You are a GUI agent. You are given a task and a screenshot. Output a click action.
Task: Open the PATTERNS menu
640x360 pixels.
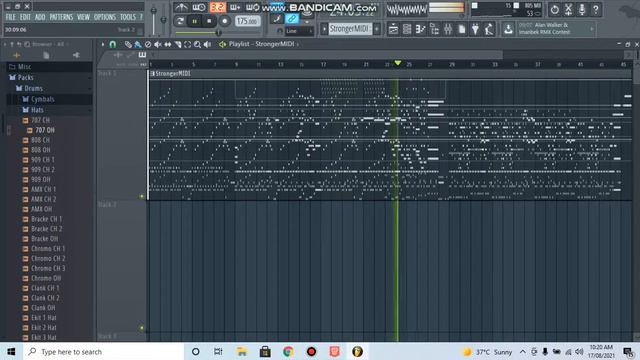click(61, 17)
